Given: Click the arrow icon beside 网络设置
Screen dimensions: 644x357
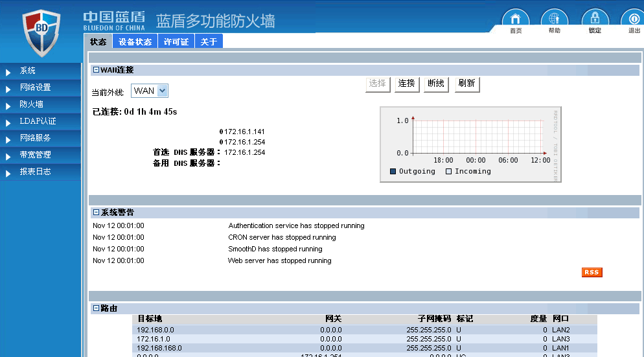Looking at the screenshot, I should 8,89.
